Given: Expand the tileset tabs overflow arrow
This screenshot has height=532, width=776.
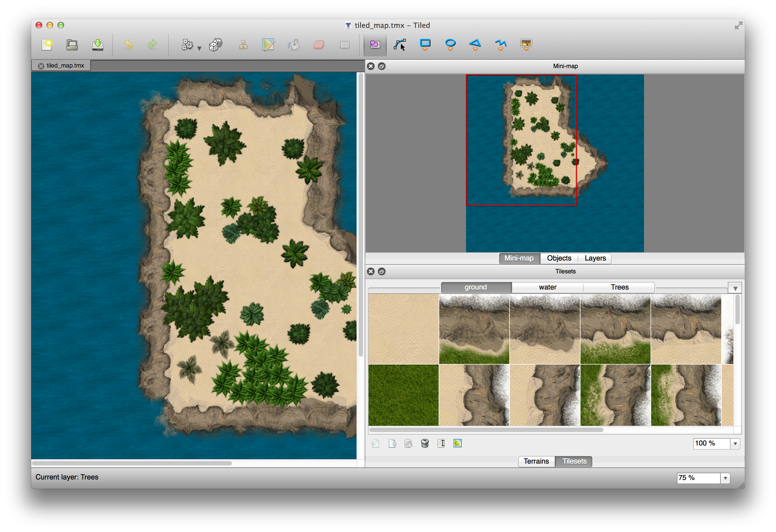Looking at the screenshot, I should (735, 288).
